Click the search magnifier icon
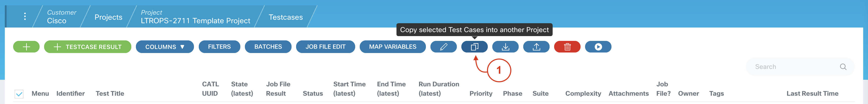The image size is (868, 104). click(x=843, y=67)
